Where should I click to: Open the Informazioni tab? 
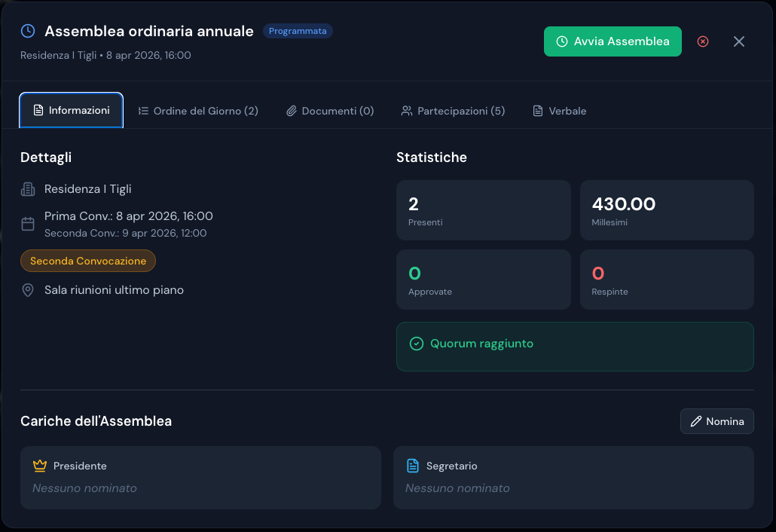pyautogui.click(x=72, y=110)
